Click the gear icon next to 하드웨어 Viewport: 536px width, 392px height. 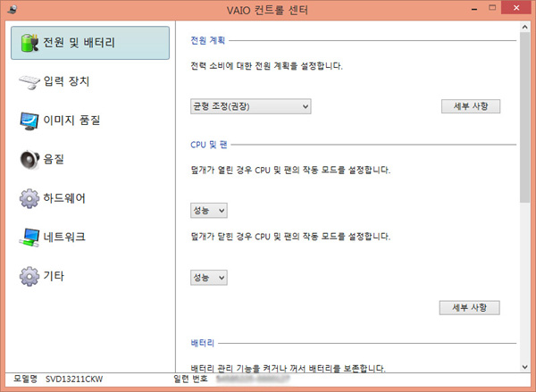[x=29, y=198]
